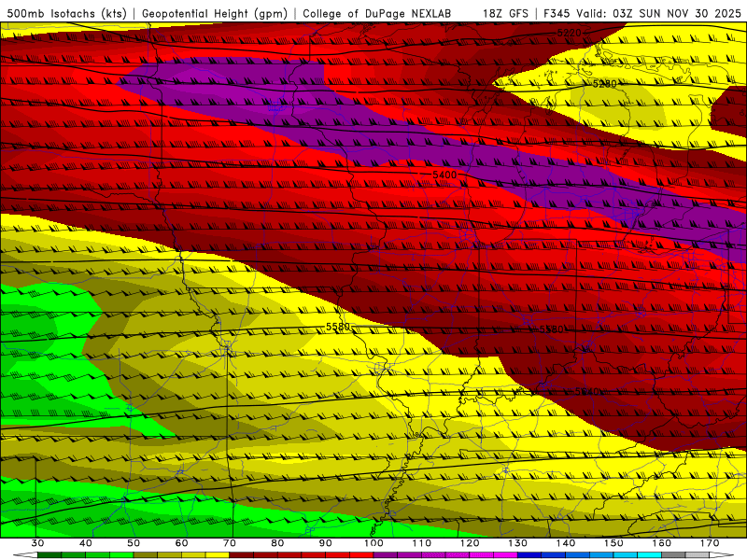Click the 5640 height contour label
Screen dimensions: 747x560
pyautogui.click(x=586, y=391)
